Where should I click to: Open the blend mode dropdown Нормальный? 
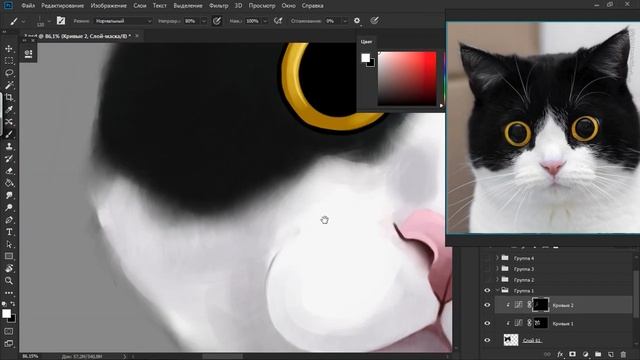click(x=124, y=21)
